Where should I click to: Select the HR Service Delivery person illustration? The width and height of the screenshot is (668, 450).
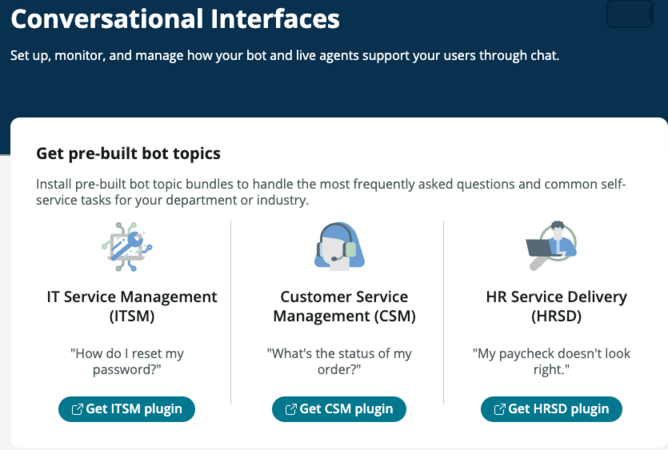551,245
